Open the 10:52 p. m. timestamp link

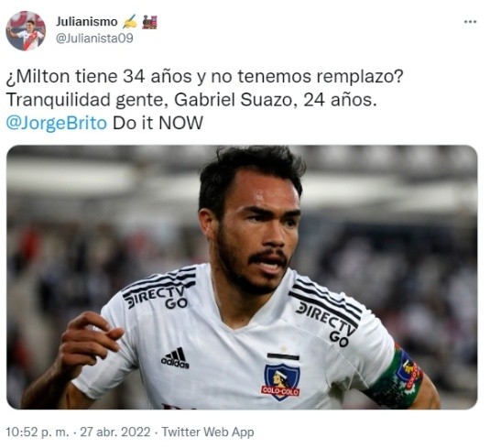tap(38, 432)
